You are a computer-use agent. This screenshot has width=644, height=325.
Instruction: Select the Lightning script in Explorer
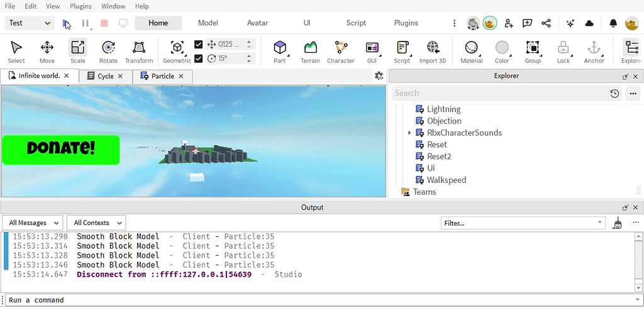(443, 109)
